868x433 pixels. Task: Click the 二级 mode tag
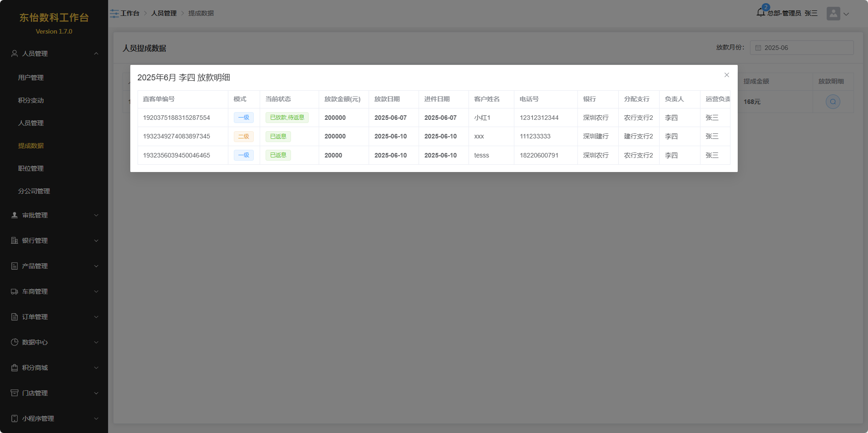244,137
